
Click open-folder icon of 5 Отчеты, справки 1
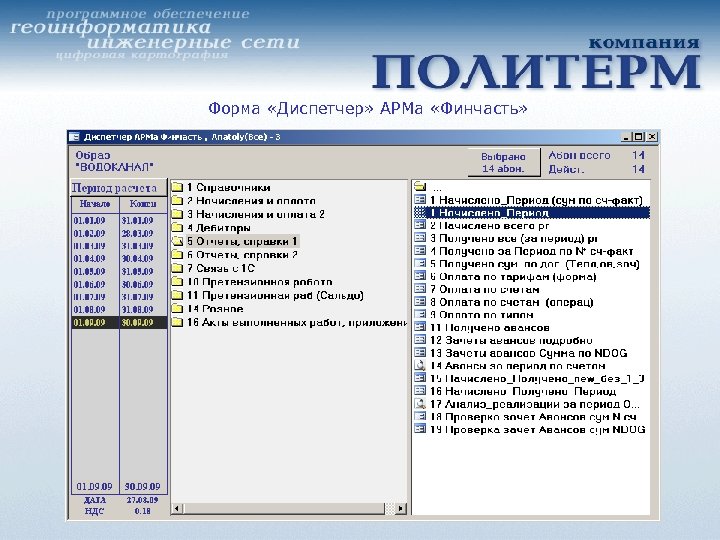click(177, 241)
